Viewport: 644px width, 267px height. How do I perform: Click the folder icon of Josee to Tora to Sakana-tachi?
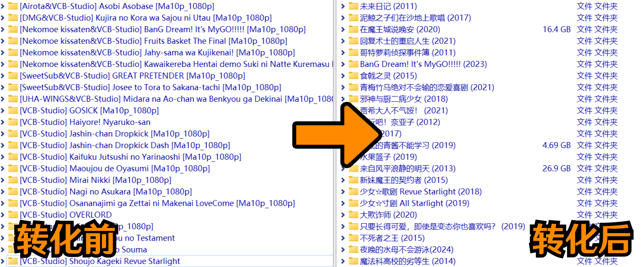coord(13,88)
